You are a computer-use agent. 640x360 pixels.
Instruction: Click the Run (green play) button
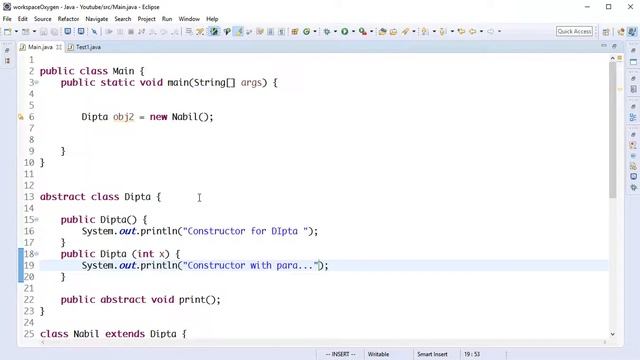click(344, 31)
